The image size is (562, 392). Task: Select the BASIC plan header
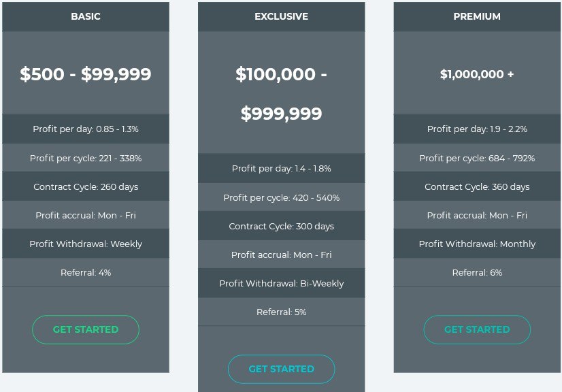[x=86, y=16]
